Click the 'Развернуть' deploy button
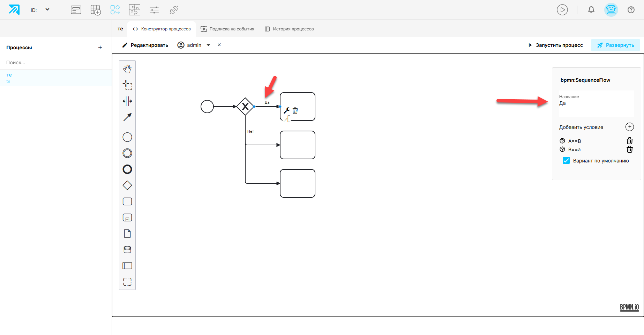 615,45
